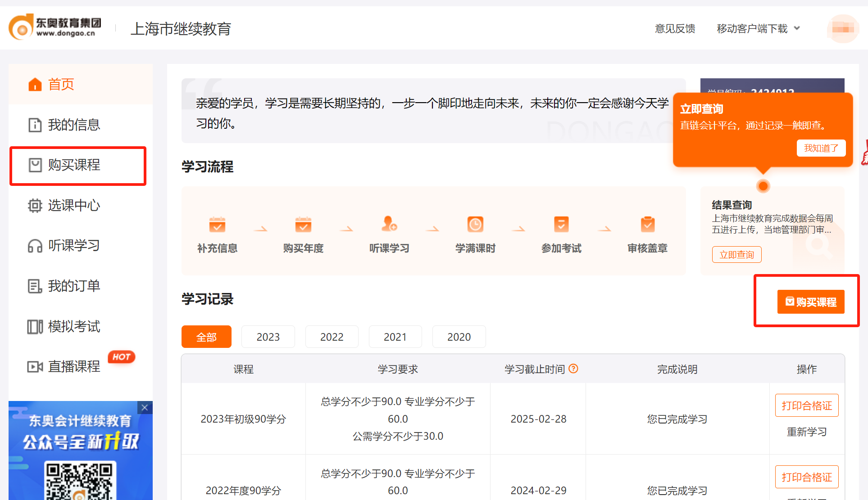868x500 pixels.
Task: Open 直播课程 live course icon
Action: coord(35,367)
